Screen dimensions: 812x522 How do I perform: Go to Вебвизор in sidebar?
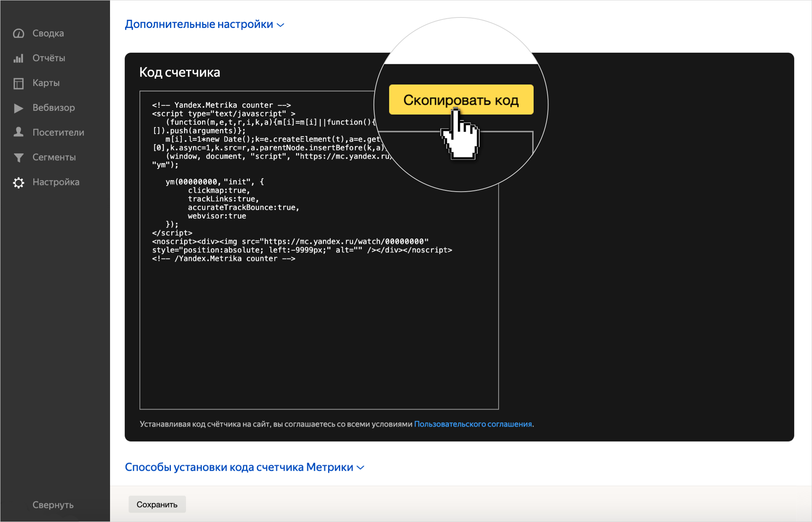54,108
